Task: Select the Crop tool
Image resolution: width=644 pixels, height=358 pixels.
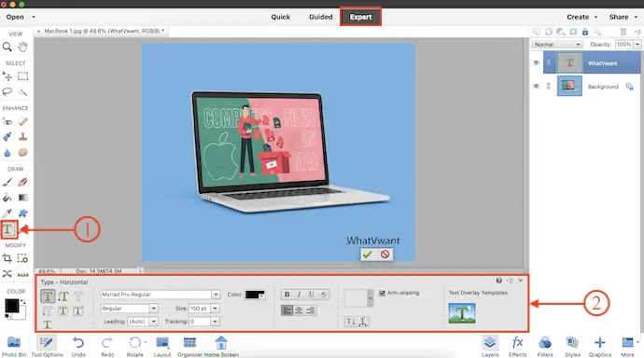Action: (x=7, y=258)
